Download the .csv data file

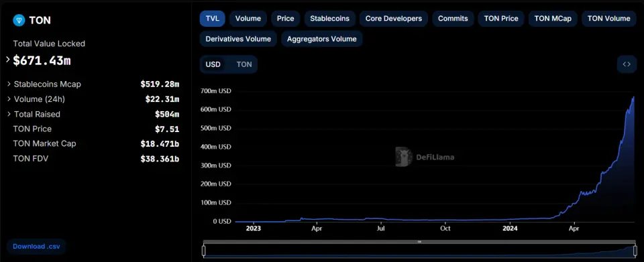(x=36, y=247)
